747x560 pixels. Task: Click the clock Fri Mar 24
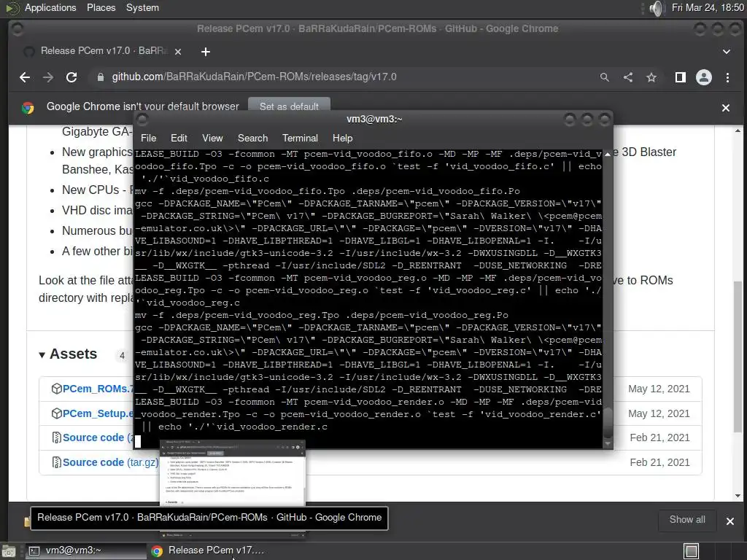pyautogui.click(x=708, y=7)
